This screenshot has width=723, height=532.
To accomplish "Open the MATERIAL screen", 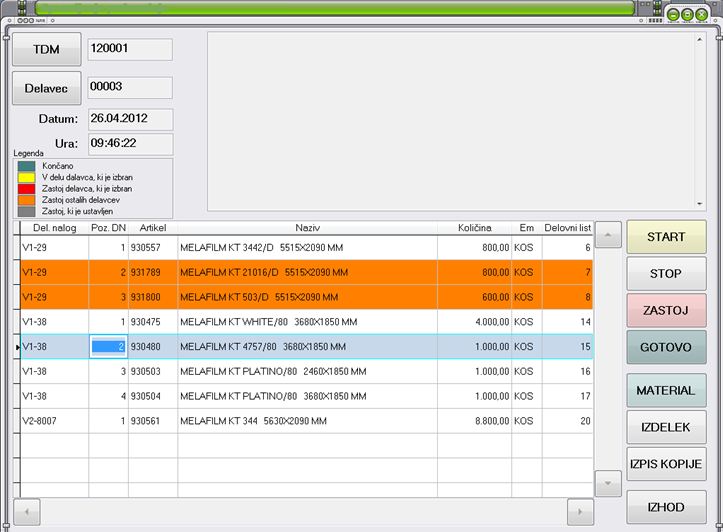I will coord(666,390).
